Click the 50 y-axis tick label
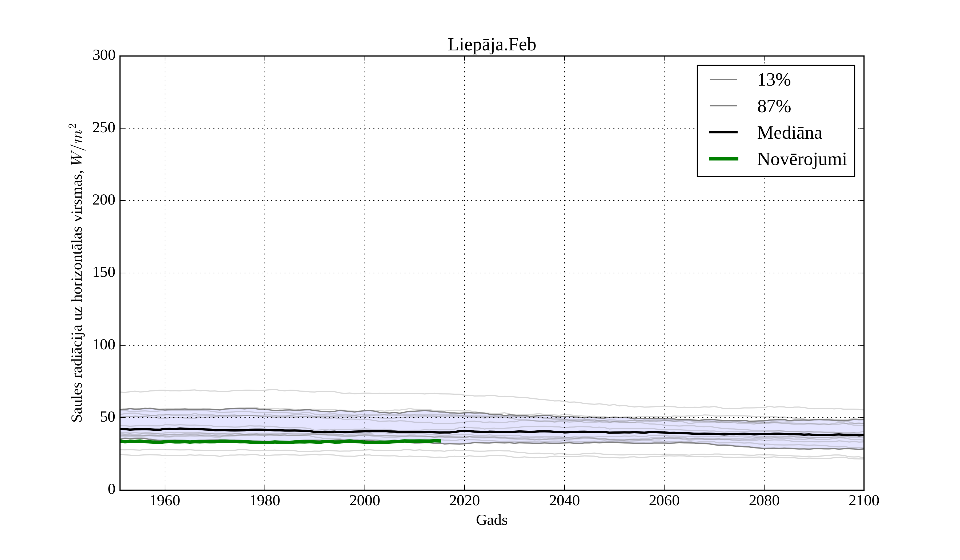The image size is (960, 560). tap(107, 417)
